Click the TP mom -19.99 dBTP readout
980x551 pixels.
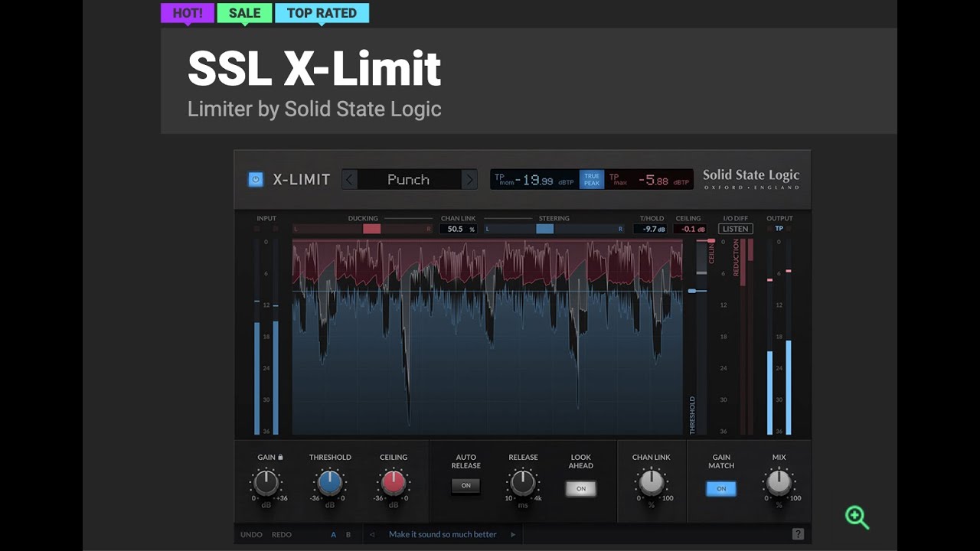pos(535,180)
